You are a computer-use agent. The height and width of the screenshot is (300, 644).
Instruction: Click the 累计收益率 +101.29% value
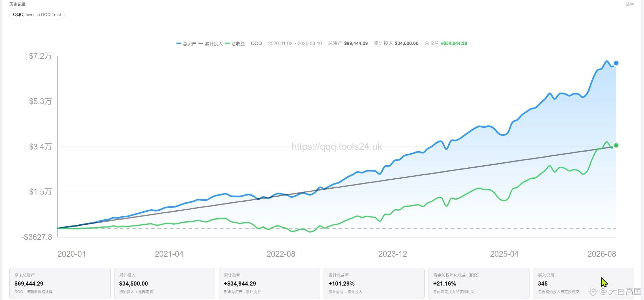click(x=341, y=284)
